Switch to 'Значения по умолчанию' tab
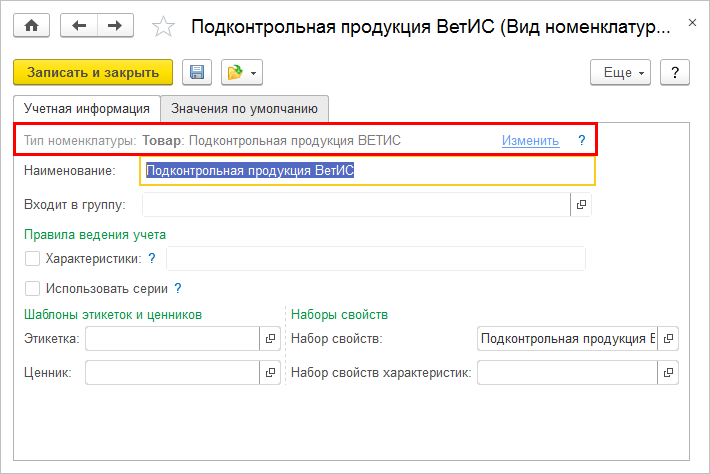This screenshot has width=710, height=474. [x=245, y=109]
